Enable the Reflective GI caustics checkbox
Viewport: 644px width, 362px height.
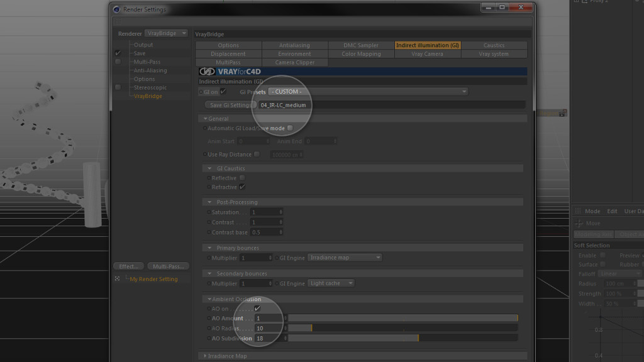(242, 178)
